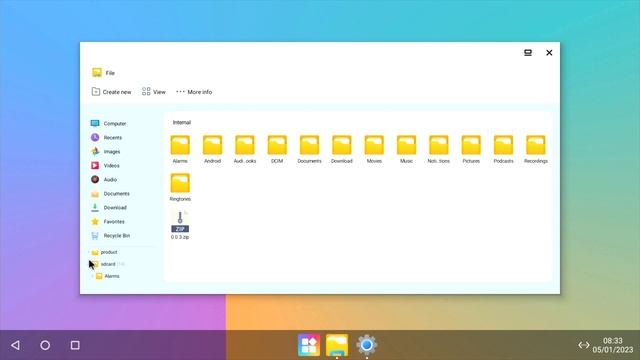640x360 pixels.
Task: Select the Alarms node in the sidebar tree
Action: 108,276
